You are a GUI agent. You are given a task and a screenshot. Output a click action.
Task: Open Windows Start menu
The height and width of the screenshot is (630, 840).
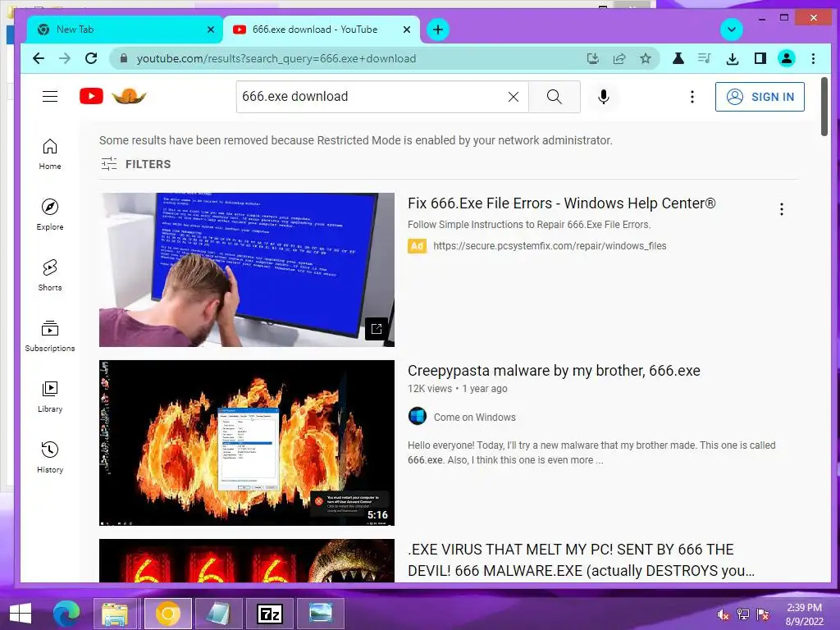click(20, 614)
